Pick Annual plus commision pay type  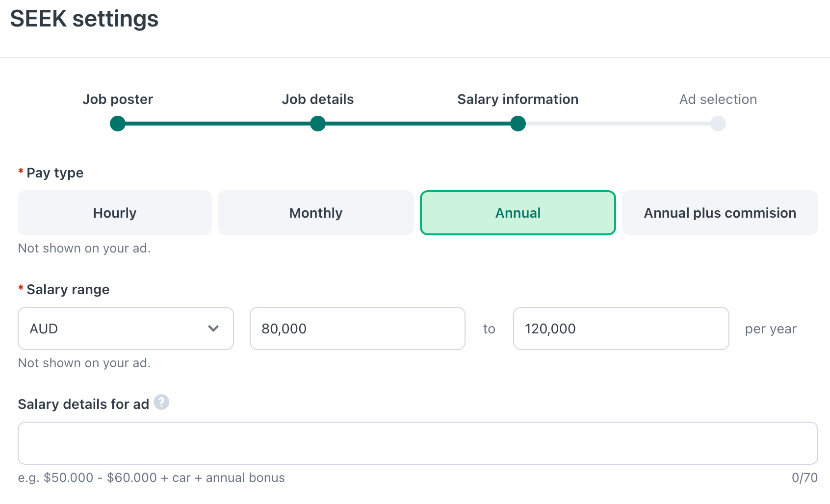720,213
